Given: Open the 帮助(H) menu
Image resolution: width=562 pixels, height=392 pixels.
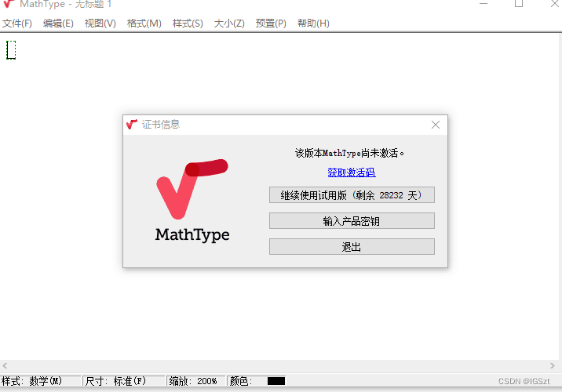Looking at the screenshot, I should 313,24.
